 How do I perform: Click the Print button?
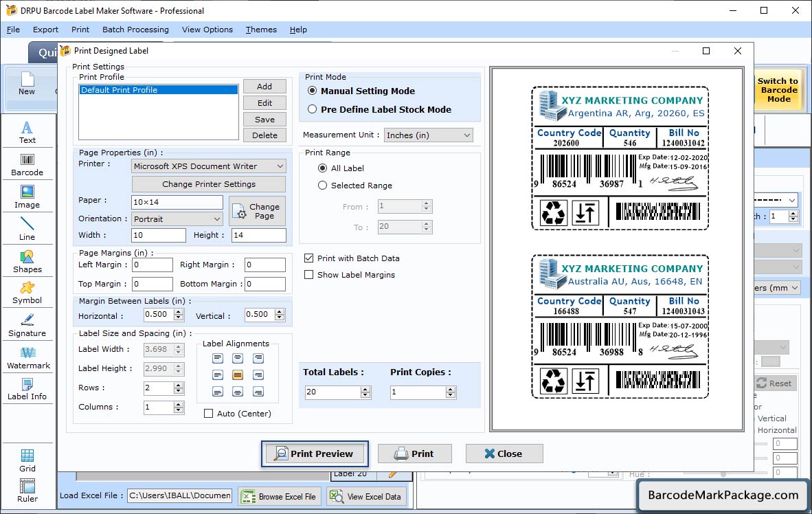[x=414, y=454]
